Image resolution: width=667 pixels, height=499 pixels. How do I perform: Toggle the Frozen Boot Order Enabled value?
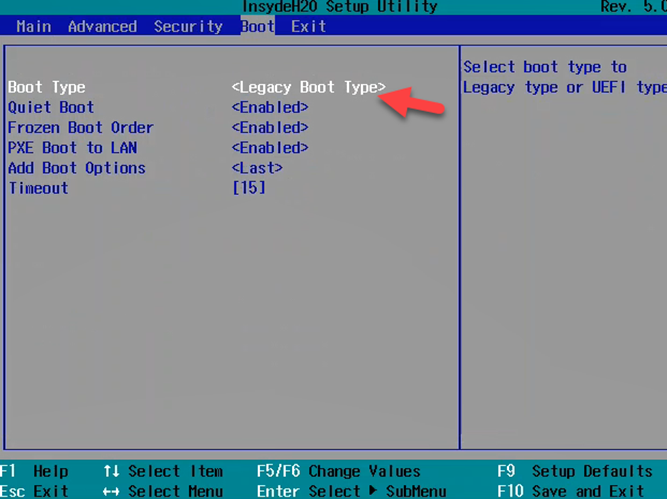269,128
